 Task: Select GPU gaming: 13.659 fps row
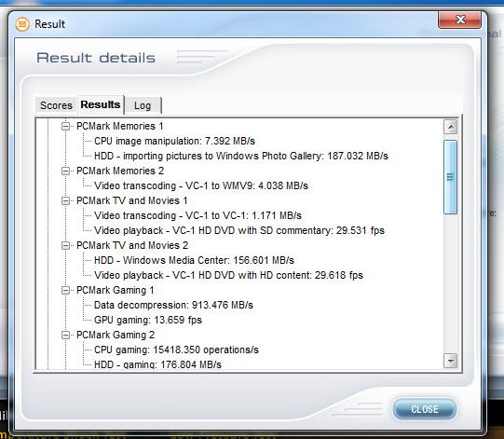click(148, 320)
